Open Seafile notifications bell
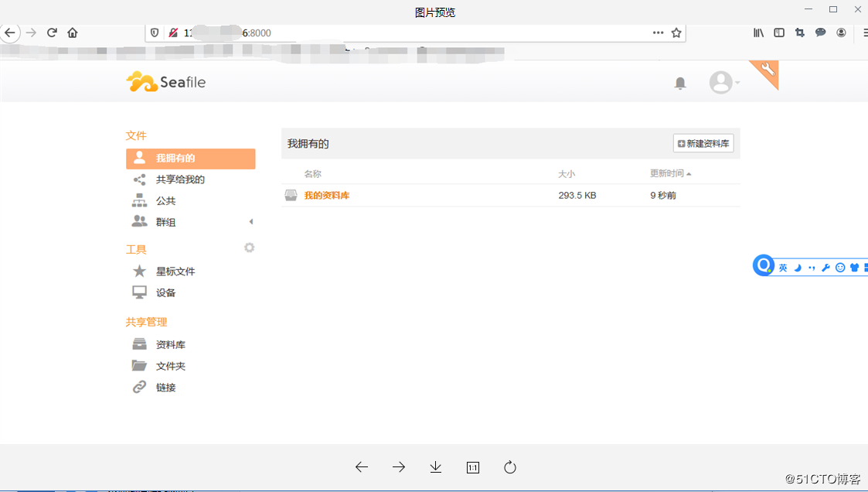Viewport: 868px width, 492px height. [x=679, y=82]
